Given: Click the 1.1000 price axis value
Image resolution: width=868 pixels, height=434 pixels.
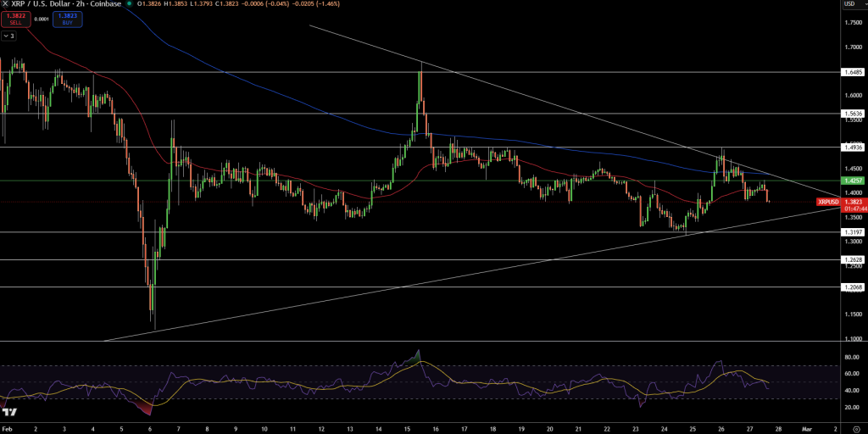Looking at the screenshot, I should tap(853, 339).
